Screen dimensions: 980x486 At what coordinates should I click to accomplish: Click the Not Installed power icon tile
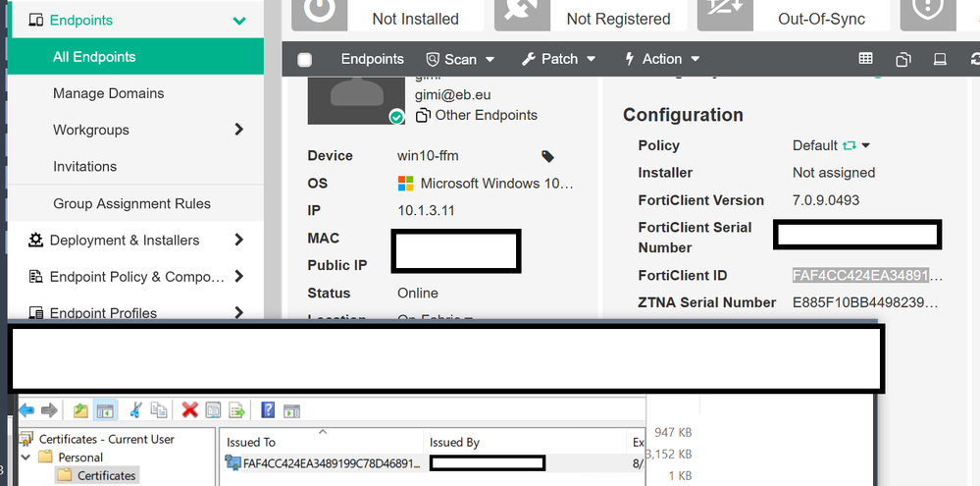320,13
